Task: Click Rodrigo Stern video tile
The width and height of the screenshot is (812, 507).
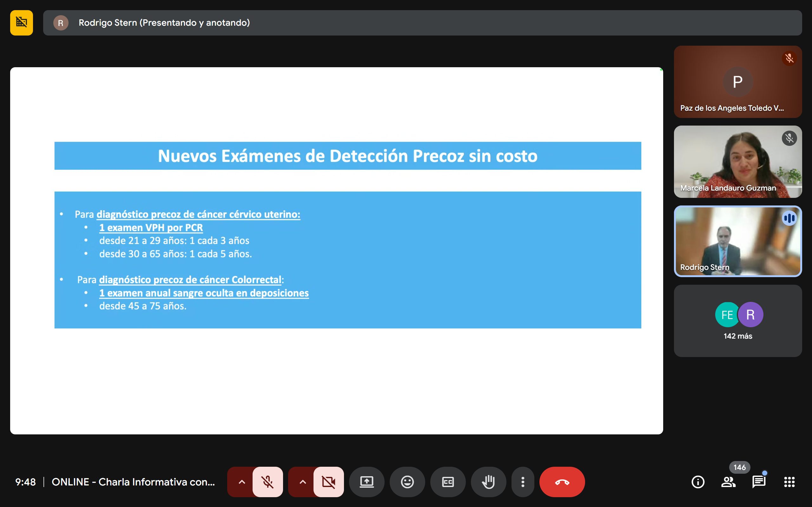Action: 737,241
